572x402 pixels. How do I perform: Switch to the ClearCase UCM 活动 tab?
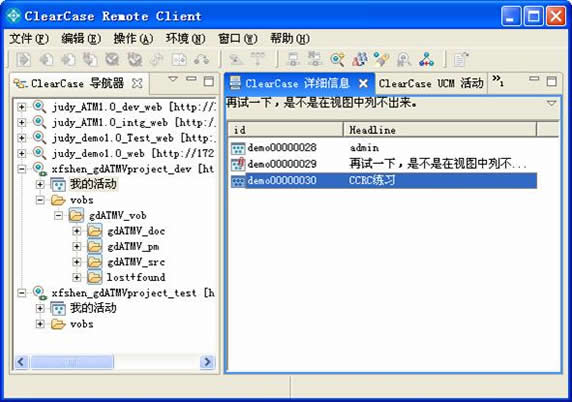pyautogui.click(x=431, y=84)
